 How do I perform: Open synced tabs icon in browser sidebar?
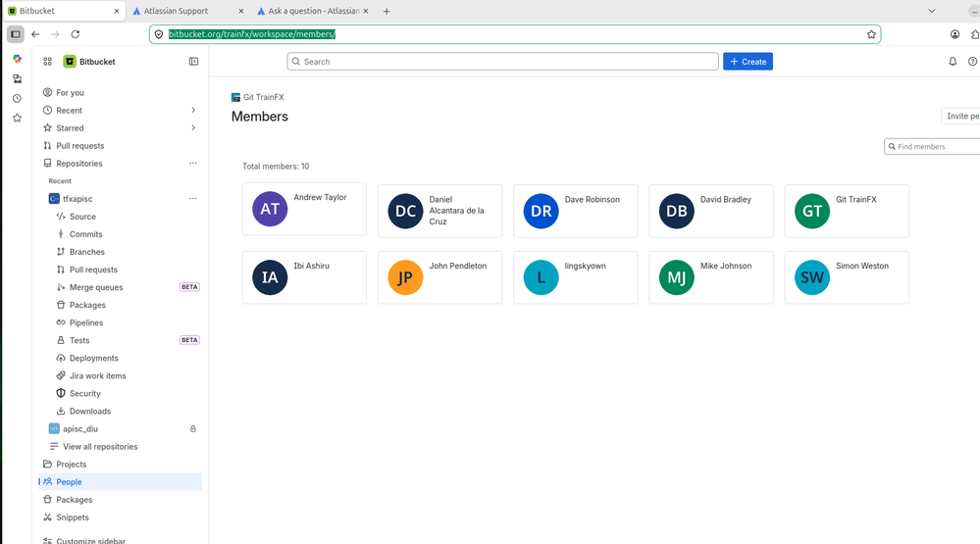17,78
